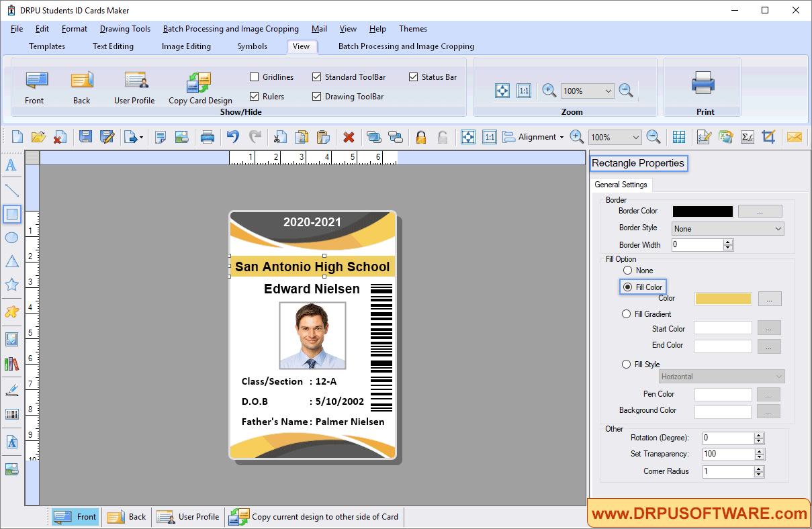The image size is (812, 529).
Task: Click Copy current design to other side
Action: point(314,517)
